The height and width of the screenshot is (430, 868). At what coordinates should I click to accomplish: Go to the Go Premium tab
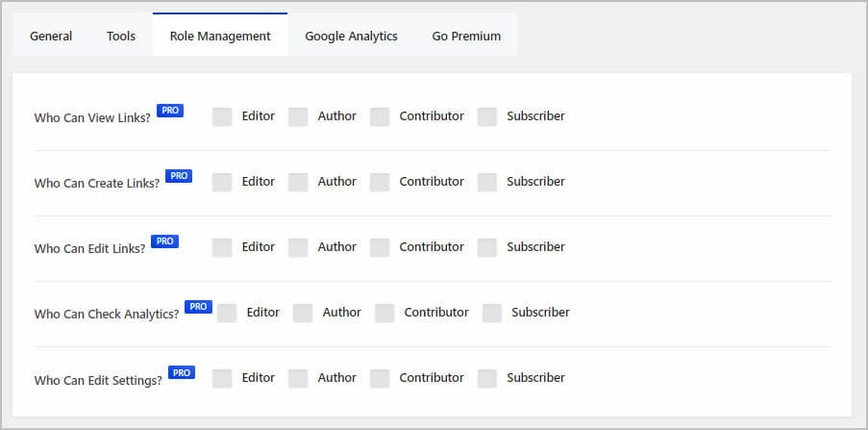[466, 36]
